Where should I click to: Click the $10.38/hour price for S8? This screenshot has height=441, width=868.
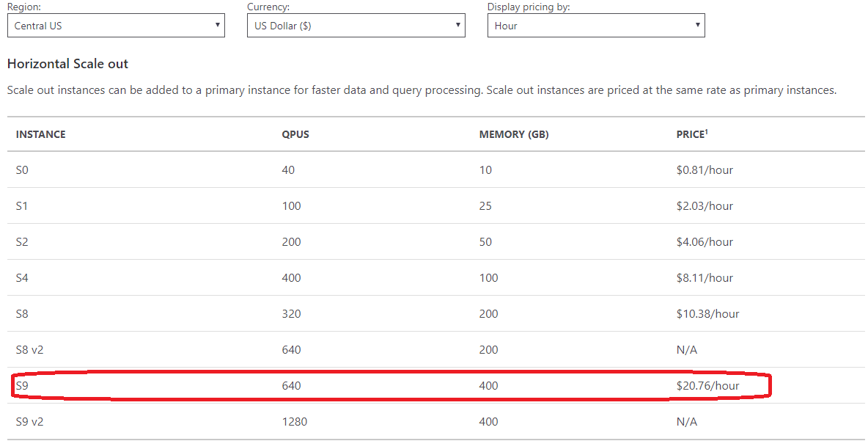707,314
